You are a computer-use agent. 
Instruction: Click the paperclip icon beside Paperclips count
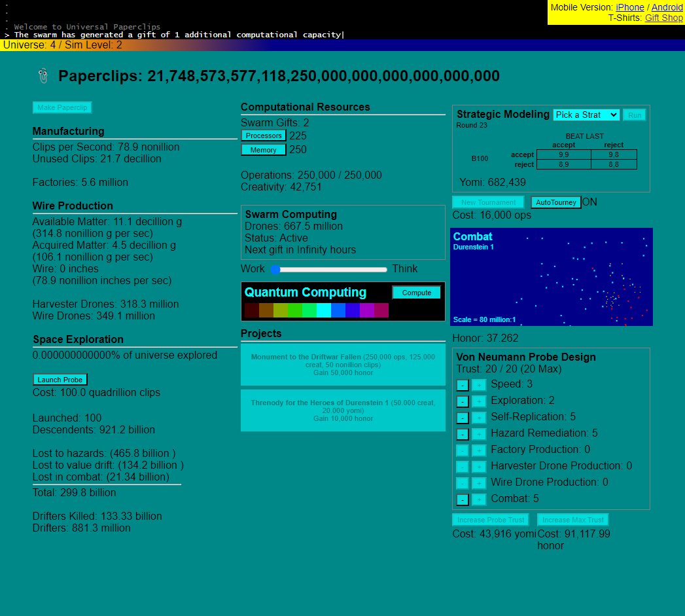(x=43, y=76)
